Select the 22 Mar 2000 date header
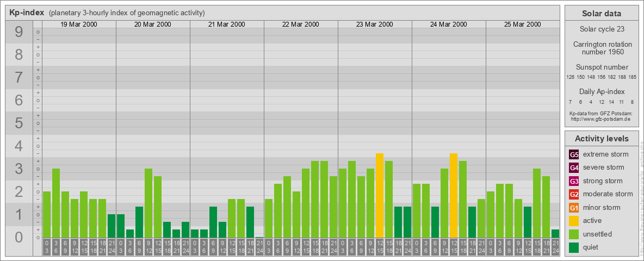Viewport: 644px width, 261px height. [x=301, y=24]
